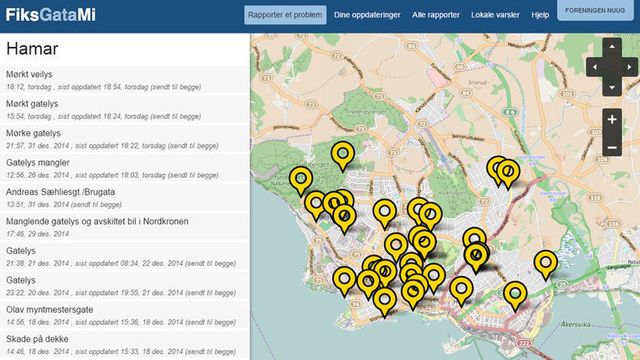The width and height of the screenshot is (640, 360).
Task: Open the Alle rapporter page
Action: (436, 15)
